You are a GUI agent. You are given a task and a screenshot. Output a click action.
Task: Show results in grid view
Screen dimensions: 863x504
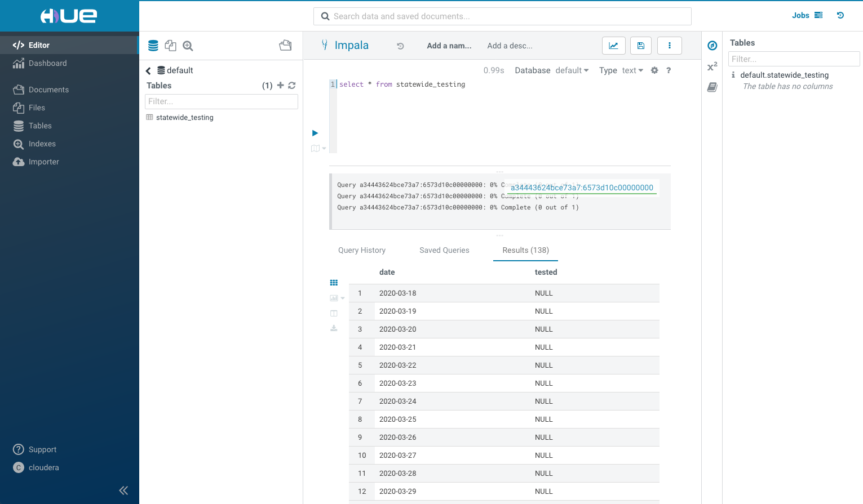(334, 283)
